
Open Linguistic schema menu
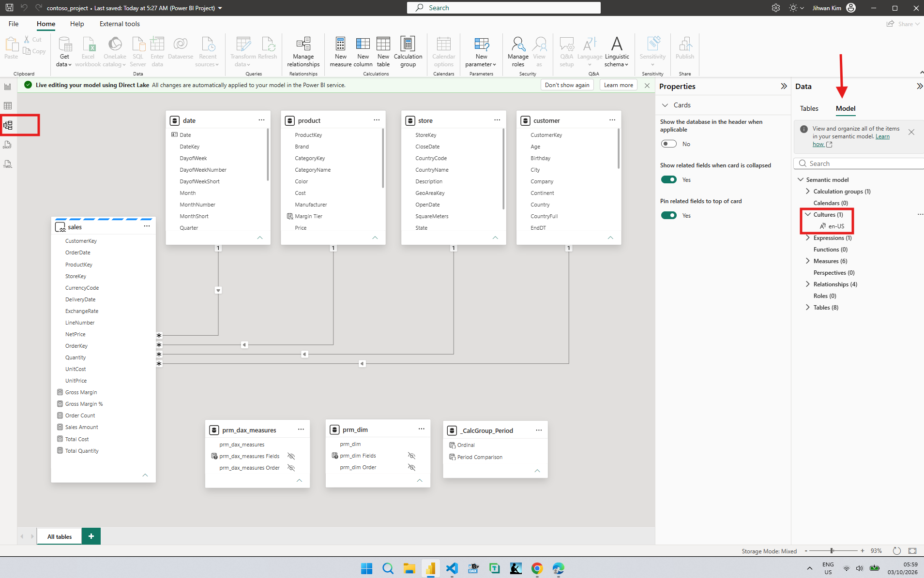click(x=617, y=52)
